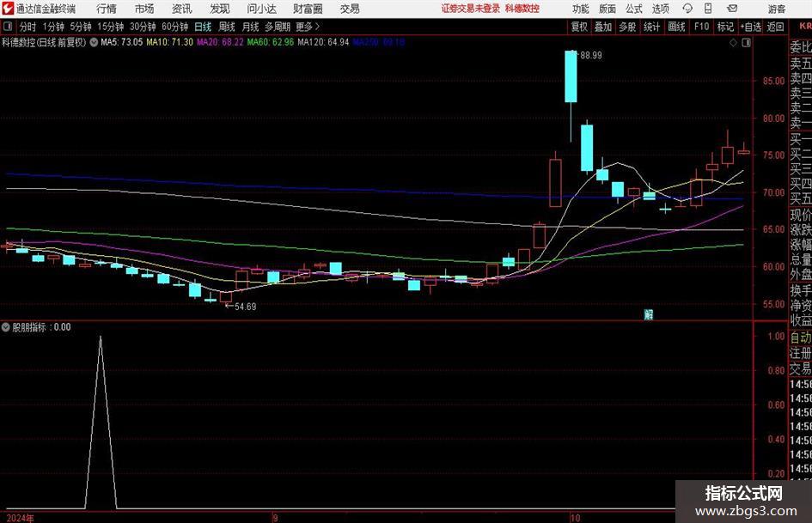The image size is (812, 523).
Task: Click the 标记 mark button
Action: [x=725, y=27]
